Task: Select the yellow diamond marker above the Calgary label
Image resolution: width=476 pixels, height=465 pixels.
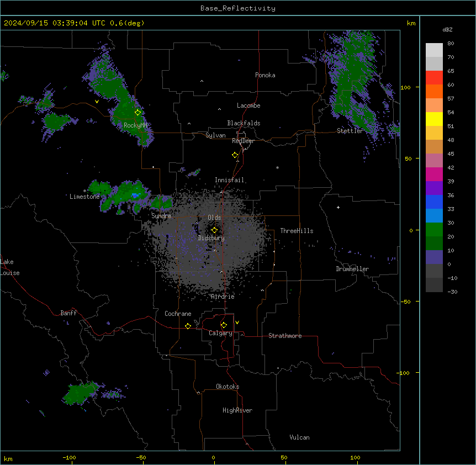Action: click(x=224, y=325)
